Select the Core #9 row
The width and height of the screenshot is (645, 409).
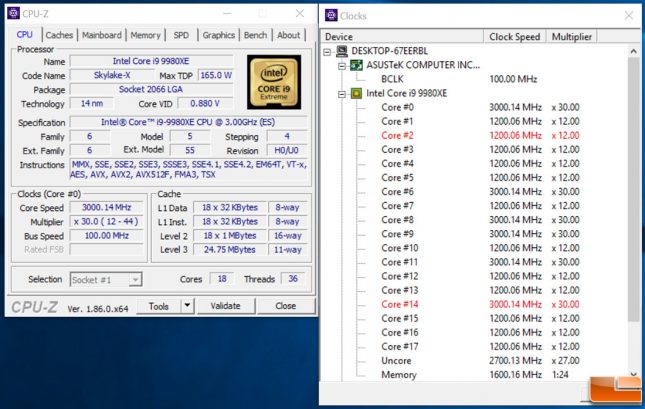coord(480,234)
